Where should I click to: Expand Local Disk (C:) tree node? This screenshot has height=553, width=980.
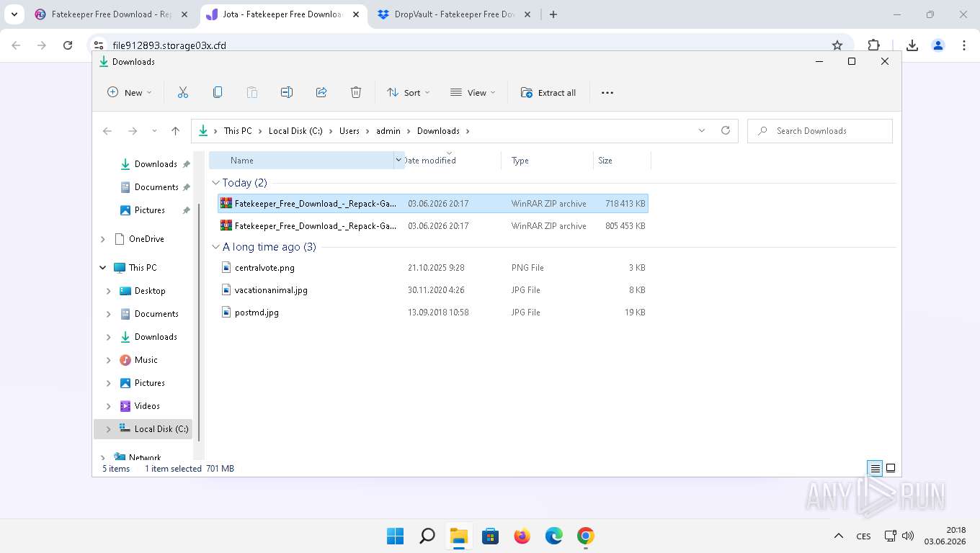(x=108, y=429)
